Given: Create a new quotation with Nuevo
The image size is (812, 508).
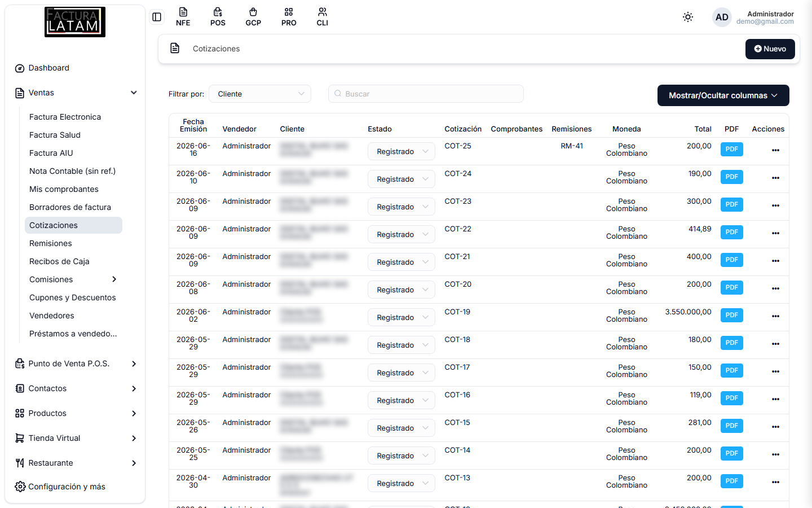Looking at the screenshot, I should pyautogui.click(x=770, y=49).
